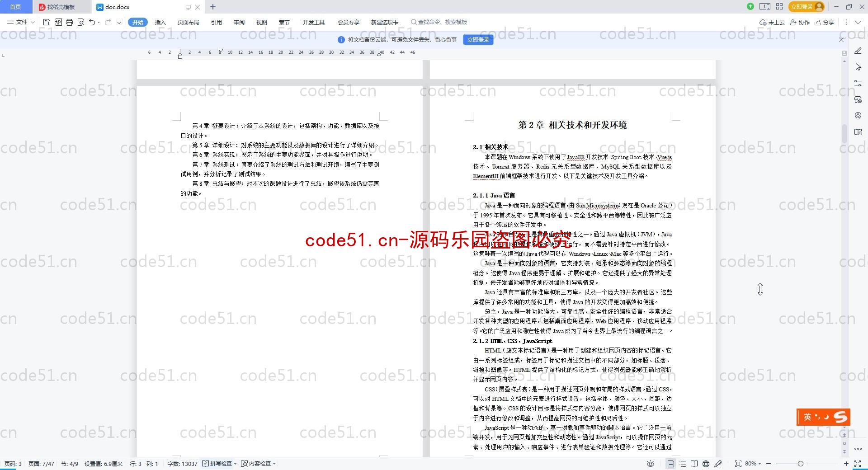Open the 开发工具 tab
868x470 pixels.
tap(314, 22)
